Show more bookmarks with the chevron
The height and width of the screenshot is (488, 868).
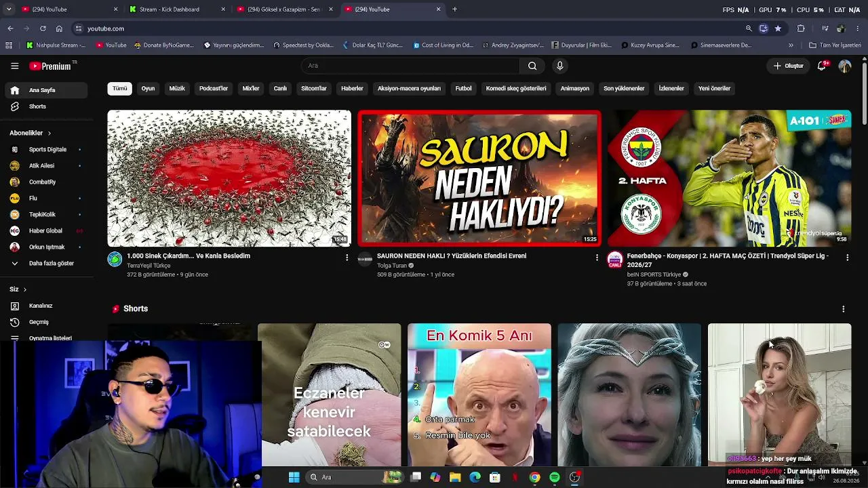791,45
